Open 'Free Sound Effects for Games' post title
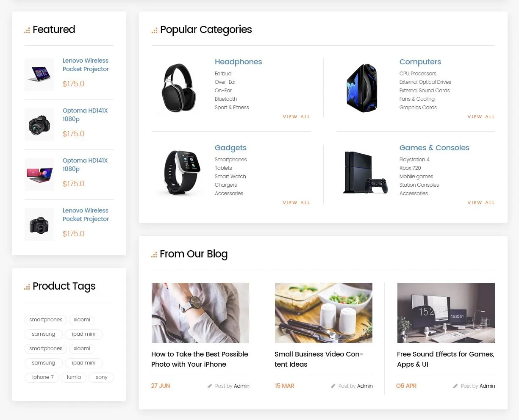Image resolution: width=519 pixels, height=420 pixels. click(x=446, y=359)
